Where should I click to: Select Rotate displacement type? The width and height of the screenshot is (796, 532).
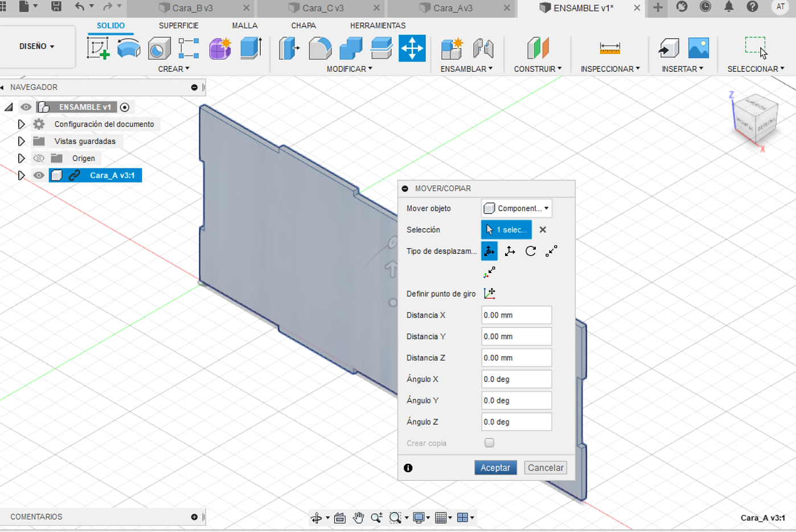[x=531, y=251]
